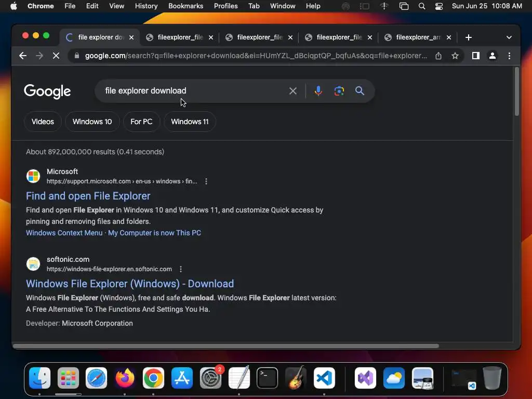This screenshot has width=532, height=399.
Task: Open System Settings from the Dock
Action: pyautogui.click(x=210, y=378)
